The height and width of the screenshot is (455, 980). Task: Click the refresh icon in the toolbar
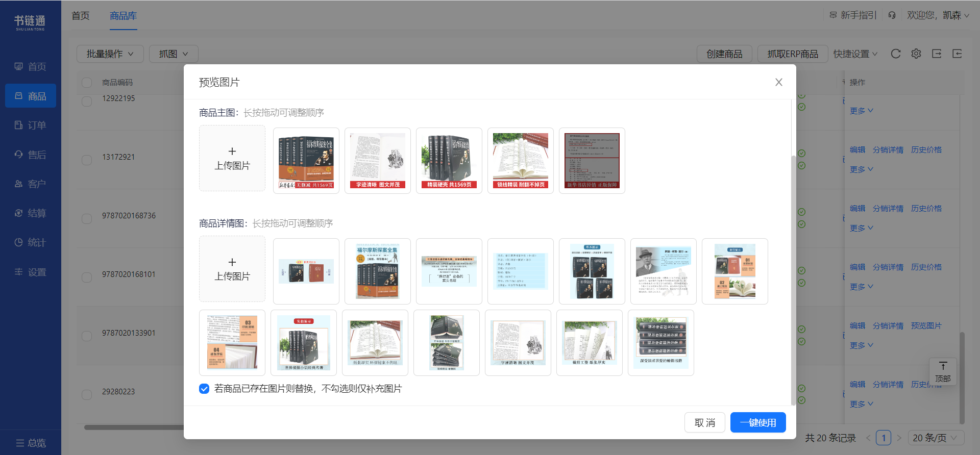(896, 54)
